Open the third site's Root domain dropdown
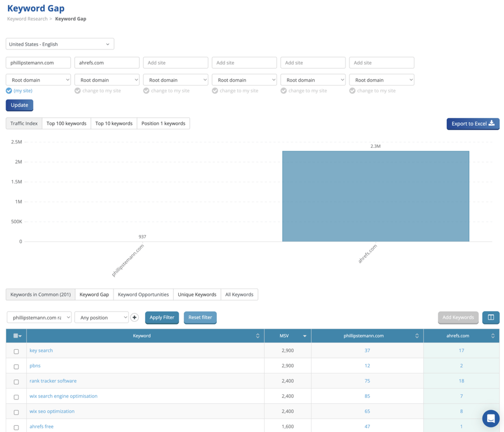Screen dimensions: 504x432 tap(176, 80)
